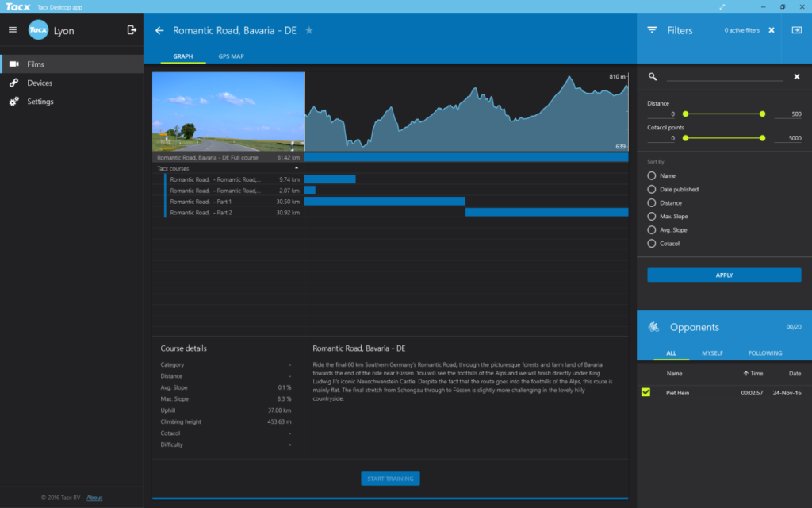Uncheck the Piet Hein opponent checkbox
This screenshot has height=508, width=812.
(x=645, y=392)
